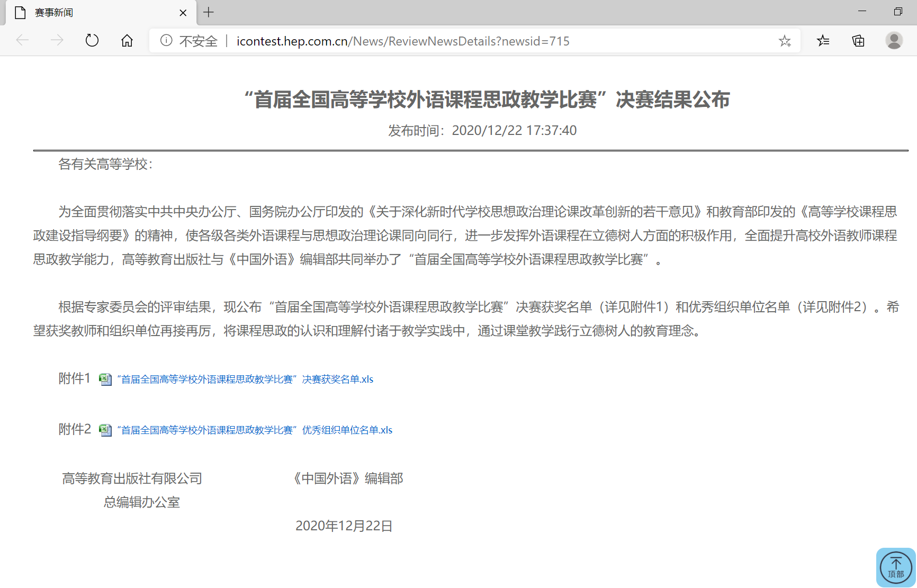Image resolution: width=917 pixels, height=588 pixels.
Task: Click the browser back arrow
Action: [22, 40]
